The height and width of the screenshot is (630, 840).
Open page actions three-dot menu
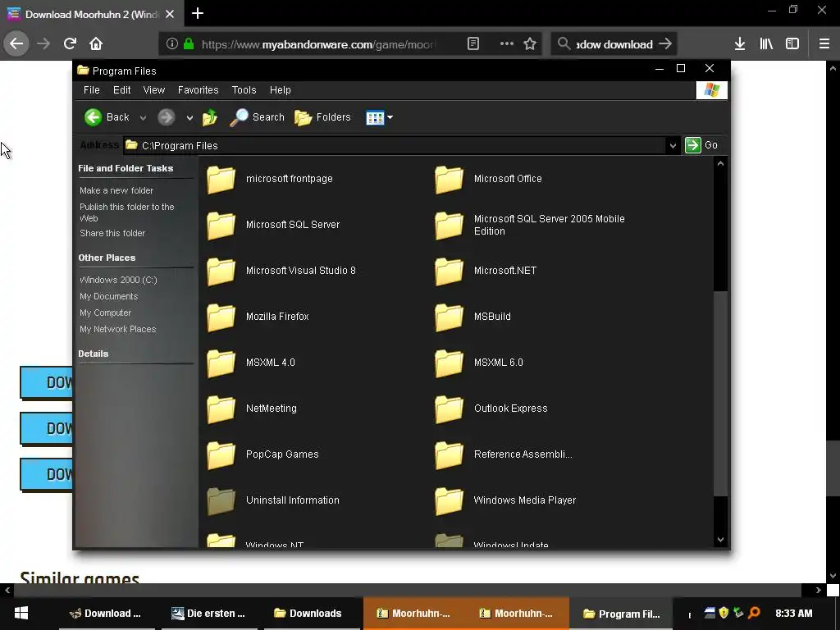(x=507, y=44)
